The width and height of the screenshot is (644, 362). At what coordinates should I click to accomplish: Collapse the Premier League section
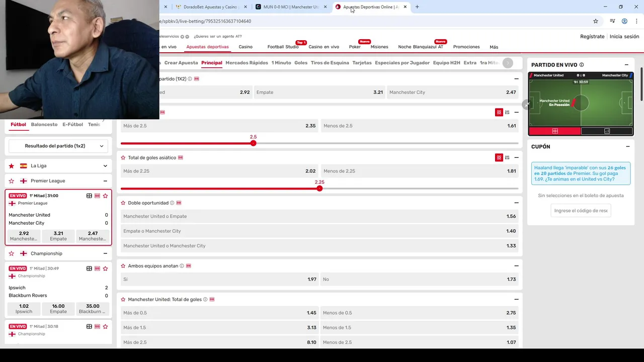pos(105,180)
